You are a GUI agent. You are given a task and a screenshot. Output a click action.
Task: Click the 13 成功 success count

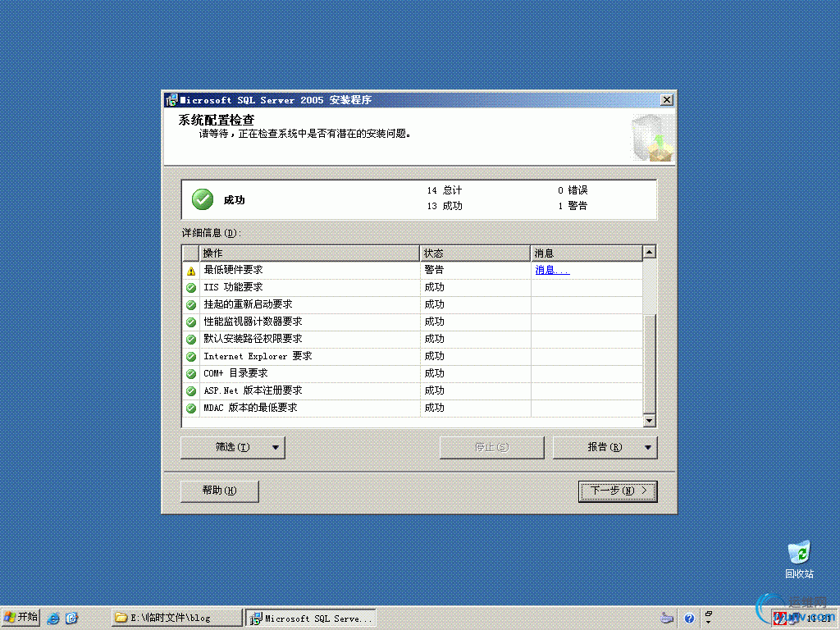click(444, 206)
